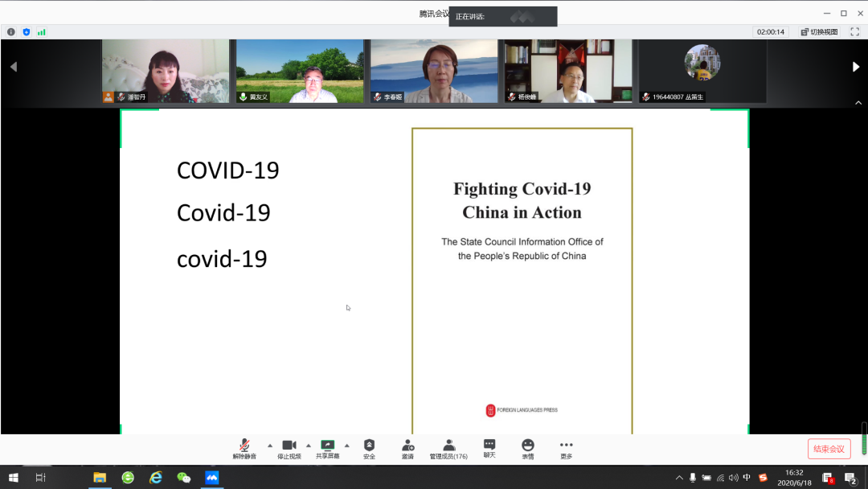Click the 正在讲话 speaker banner
The width and height of the screenshot is (868, 489).
502,16
